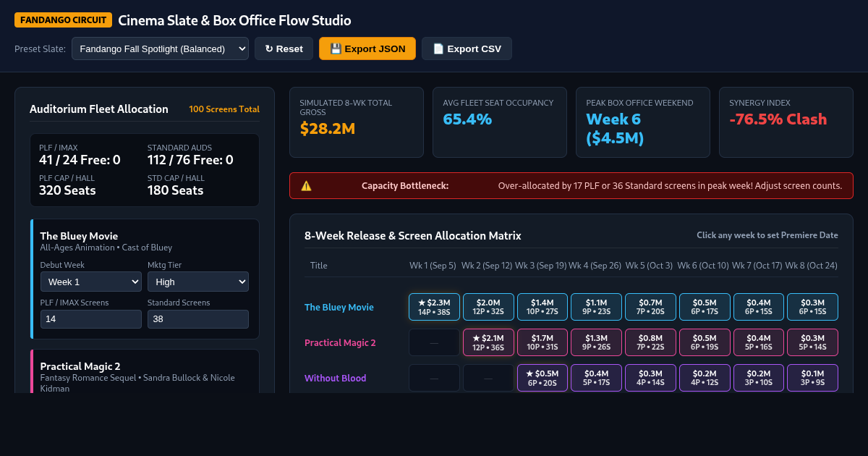
Task: Select Practical Magic 2 Week 8 cell 5P • 14S
Action: [x=812, y=342]
